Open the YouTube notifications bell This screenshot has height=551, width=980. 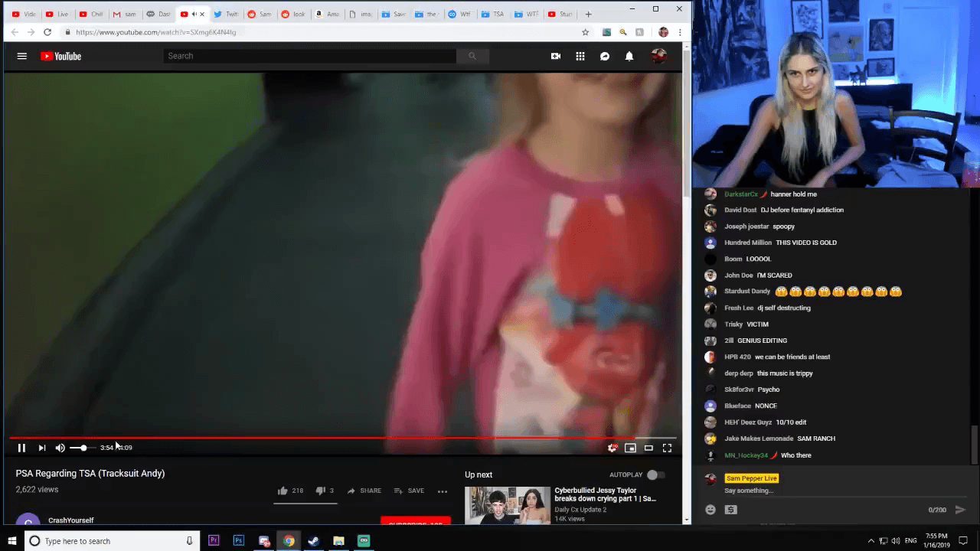pos(629,56)
